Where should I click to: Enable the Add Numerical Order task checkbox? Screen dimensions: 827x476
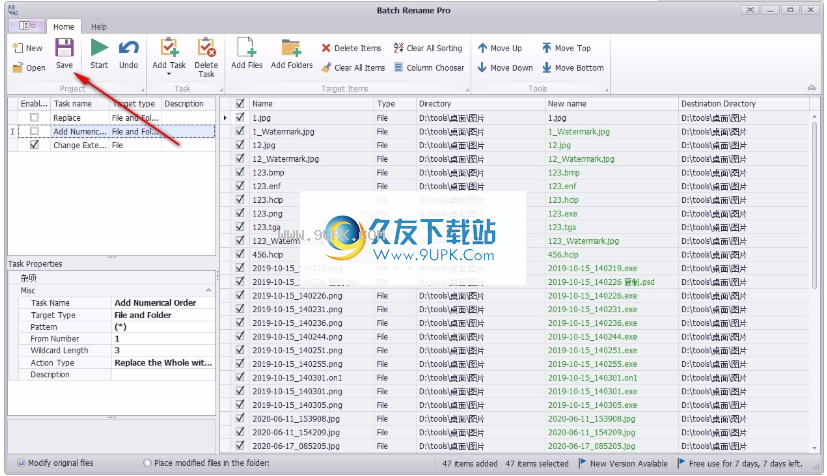34,131
